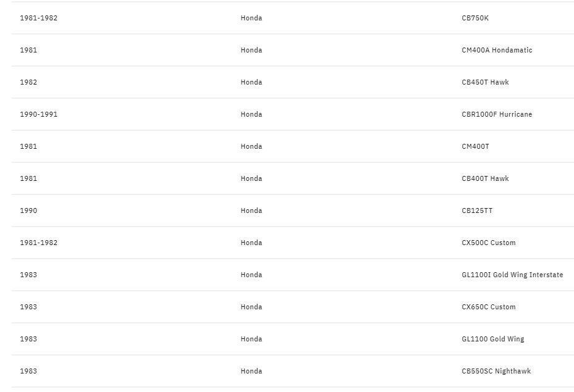
Task: Click the GL1100I Gold Wing Interstate entry
Action: click(x=512, y=275)
